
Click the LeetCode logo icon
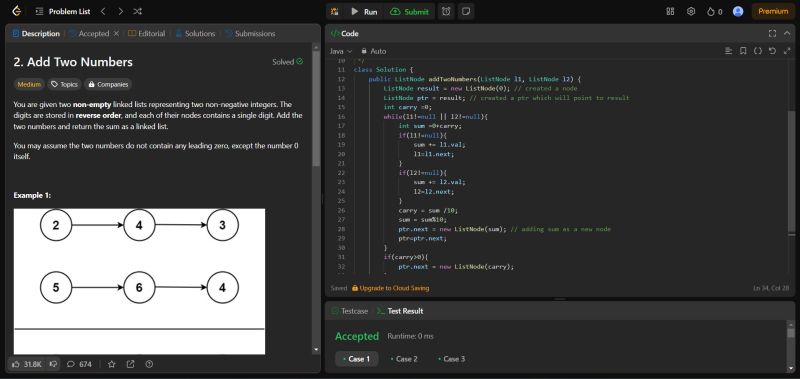point(16,11)
